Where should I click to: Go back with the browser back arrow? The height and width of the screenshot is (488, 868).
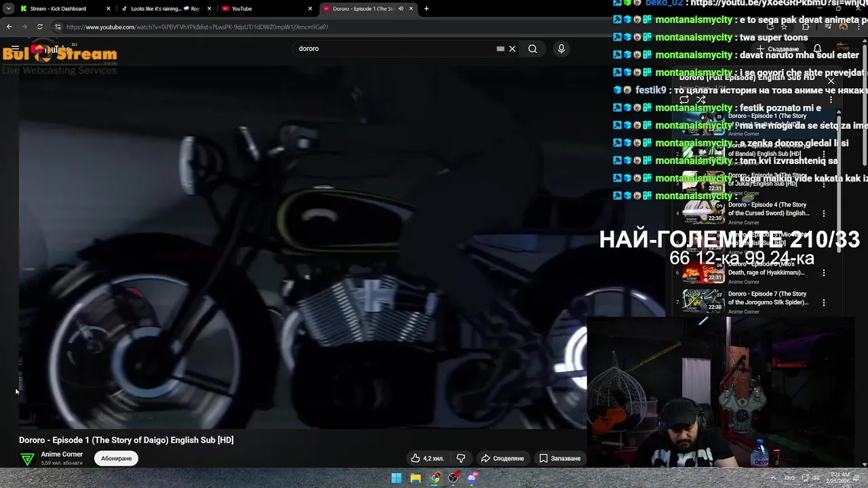[9, 27]
